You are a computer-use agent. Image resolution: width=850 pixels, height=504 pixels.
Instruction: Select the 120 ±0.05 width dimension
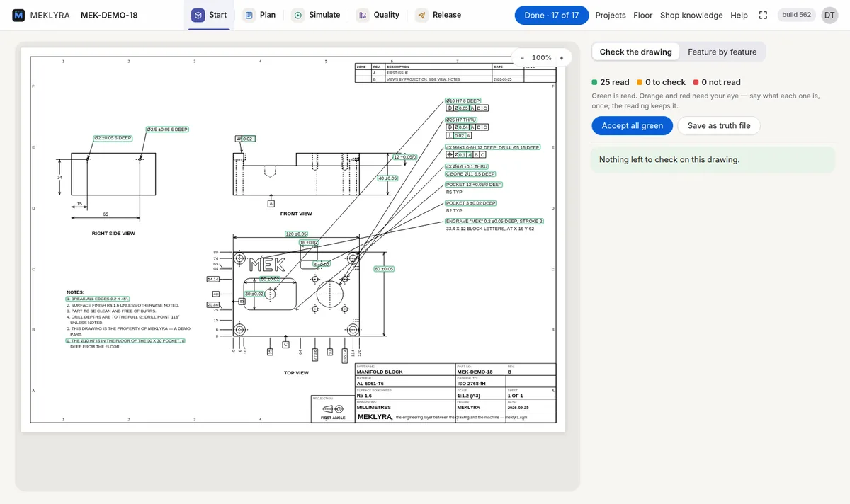pos(296,234)
